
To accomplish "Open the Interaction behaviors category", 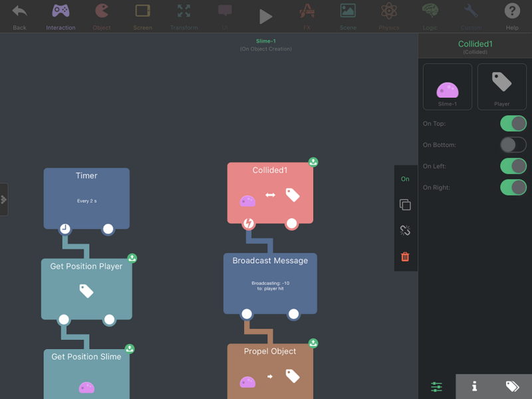I will 61,16.
